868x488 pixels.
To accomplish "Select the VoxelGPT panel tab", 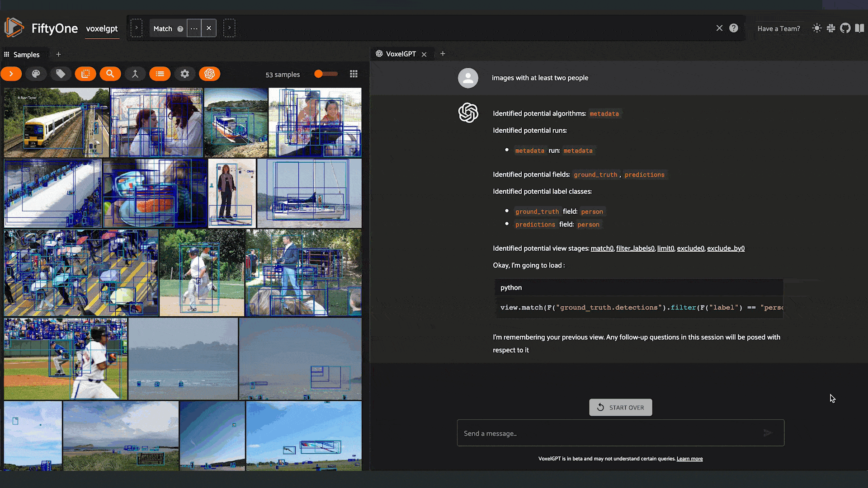I will (401, 54).
